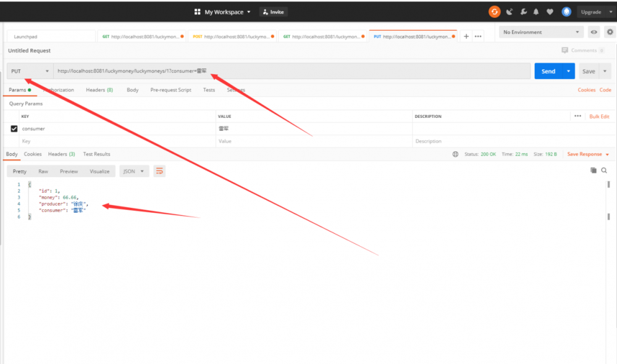
Task: Open the Cookies link
Action: [x=586, y=89]
